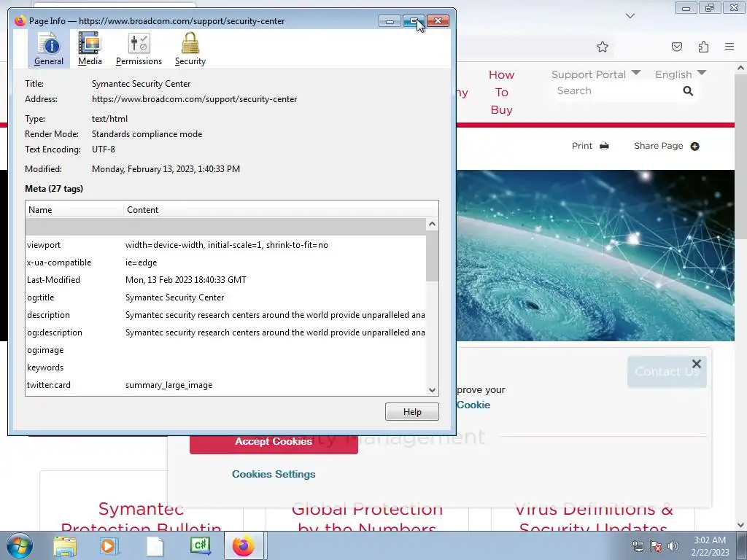Click the Contact Us button

pyautogui.click(x=667, y=371)
